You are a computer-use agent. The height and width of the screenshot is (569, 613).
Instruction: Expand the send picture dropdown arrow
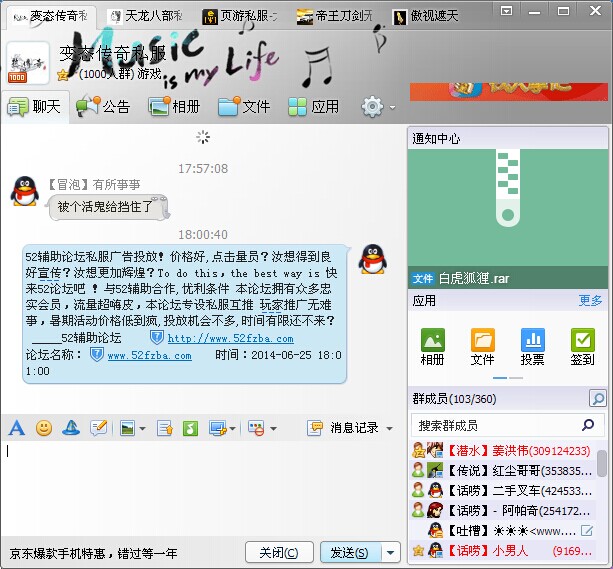[x=142, y=429]
